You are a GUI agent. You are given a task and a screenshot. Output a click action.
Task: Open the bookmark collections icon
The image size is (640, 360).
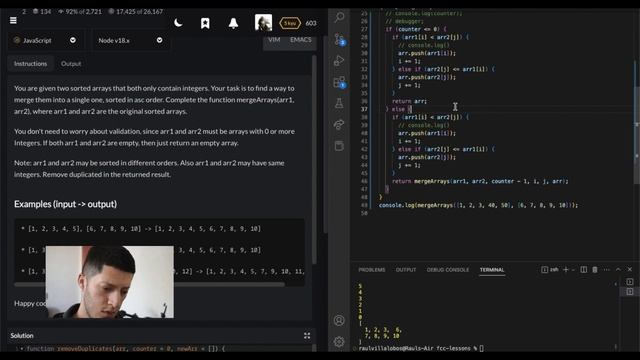point(205,23)
